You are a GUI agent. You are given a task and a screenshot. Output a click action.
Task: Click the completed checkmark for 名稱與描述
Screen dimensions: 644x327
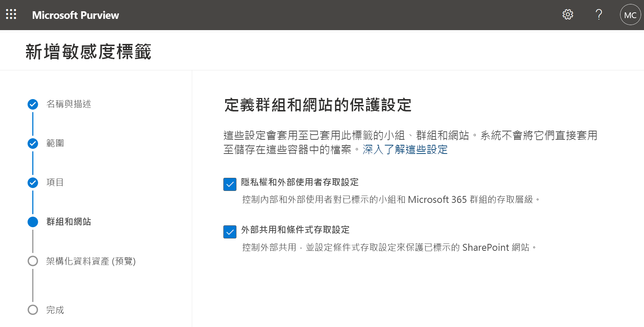point(33,104)
